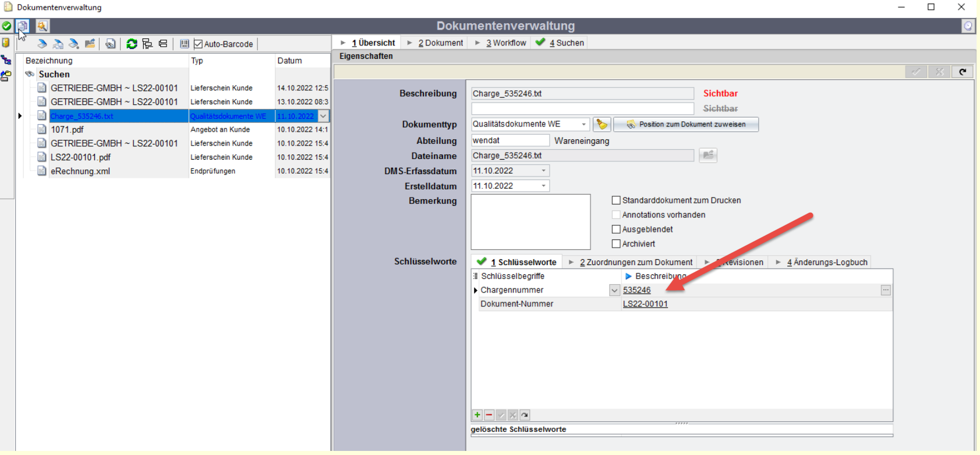Click the broom icon next to Dokumenttyp
This screenshot has height=455, width=980.
point(602,124)
